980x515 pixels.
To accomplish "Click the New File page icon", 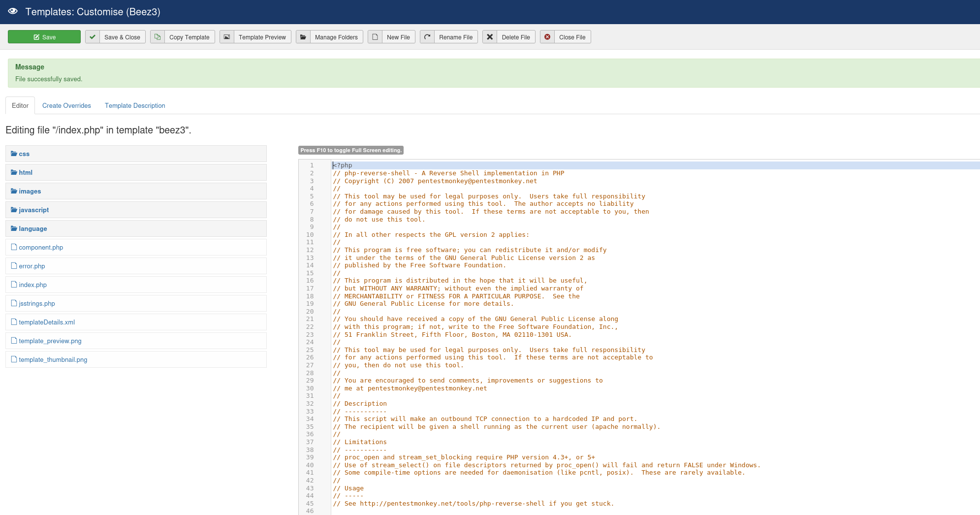I will coord(375,37).
